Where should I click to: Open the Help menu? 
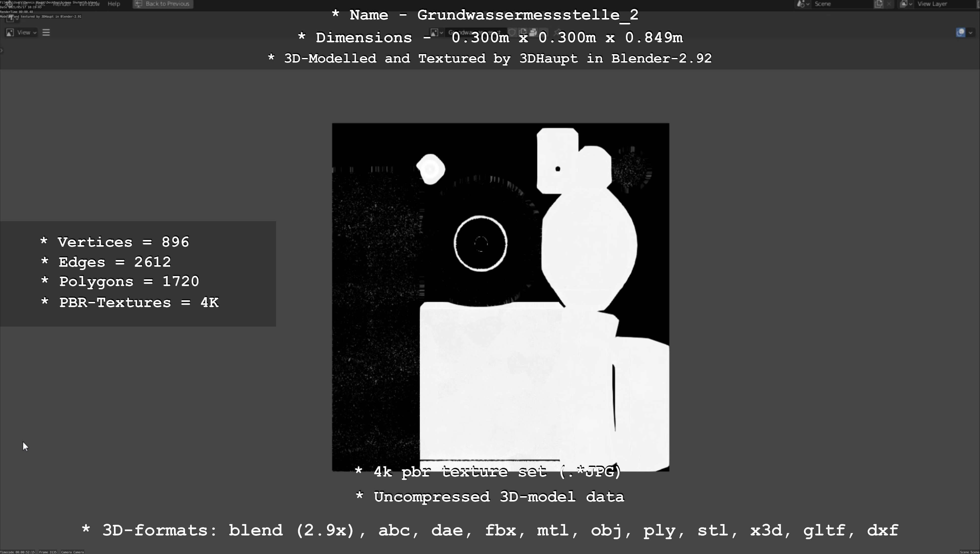click(114, 4)
